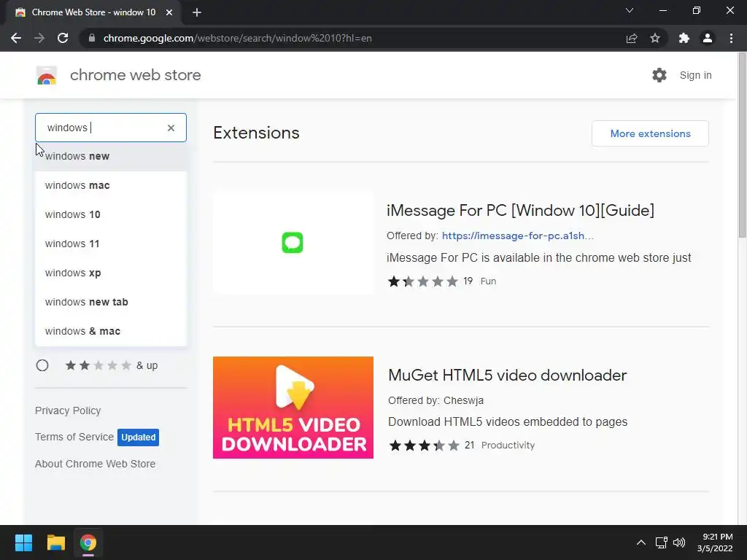Go back to the previous page

(16, 38)
